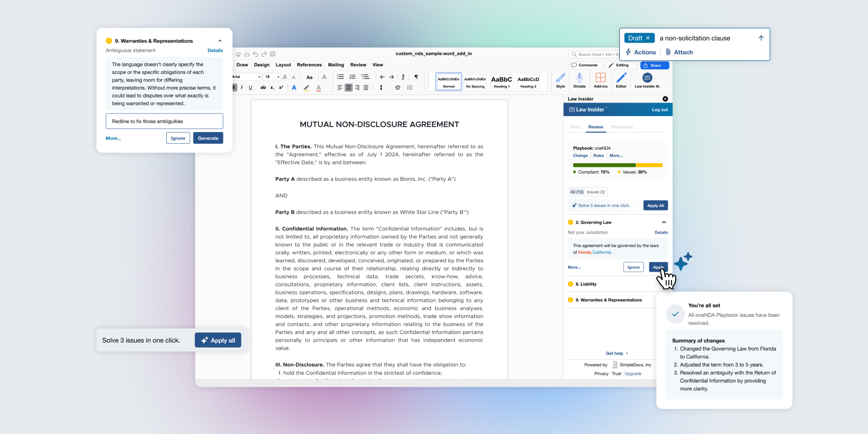Click the Print icon in quick toolbar

coord(273,54)
